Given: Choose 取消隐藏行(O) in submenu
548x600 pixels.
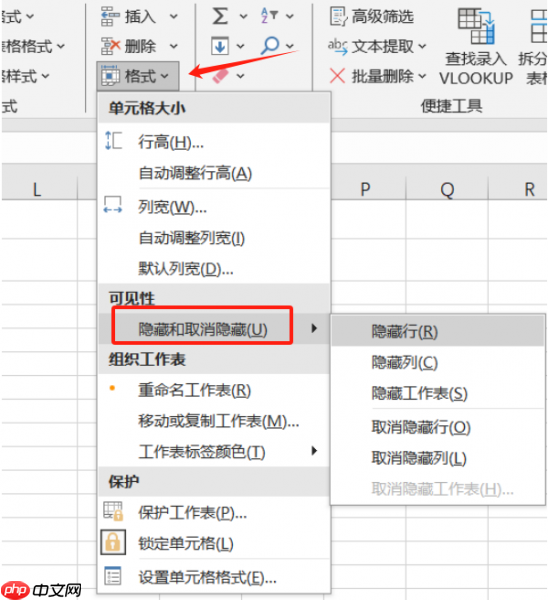Looking at the screenshot, I should [x=438, y=427].
